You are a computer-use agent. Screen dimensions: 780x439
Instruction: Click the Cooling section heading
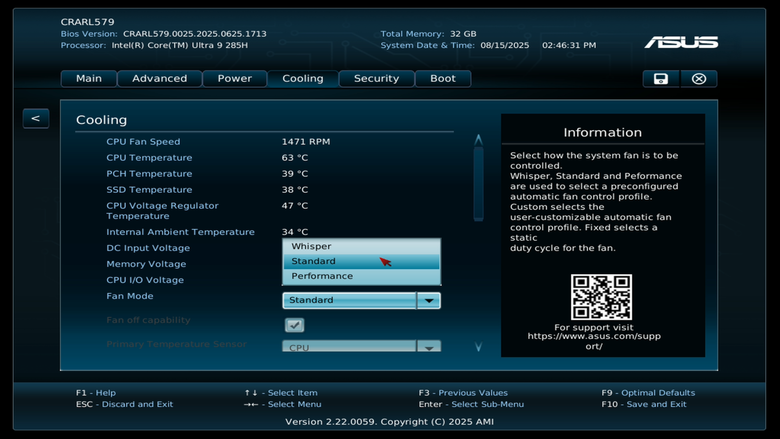coord(101,120)
